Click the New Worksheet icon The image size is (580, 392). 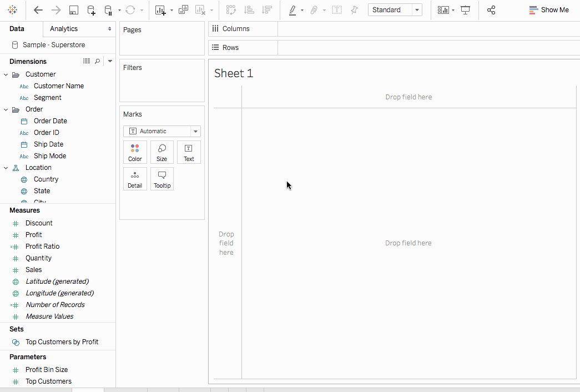point(160,10)
